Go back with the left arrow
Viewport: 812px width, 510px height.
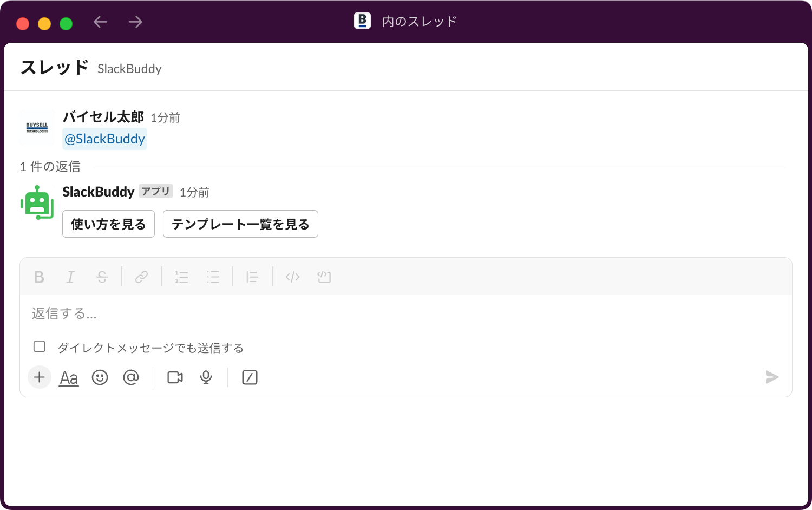(x=101, y=22)
